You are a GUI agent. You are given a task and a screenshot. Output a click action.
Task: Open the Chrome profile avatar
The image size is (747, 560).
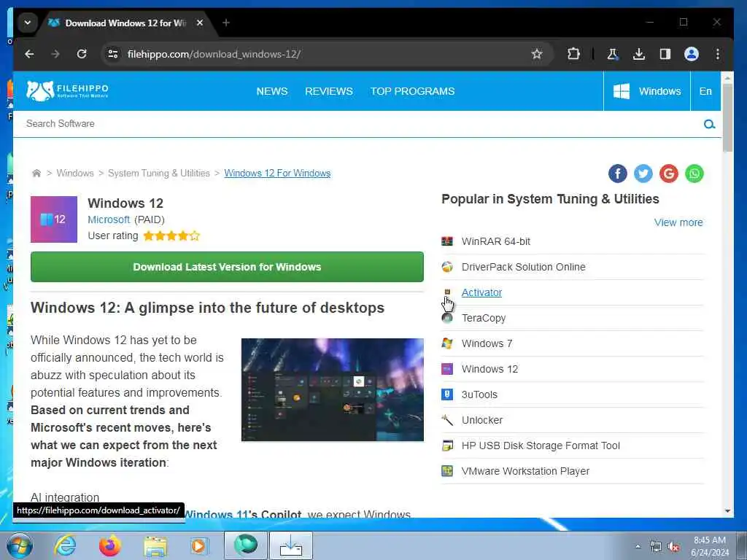[x=692, y=54]
